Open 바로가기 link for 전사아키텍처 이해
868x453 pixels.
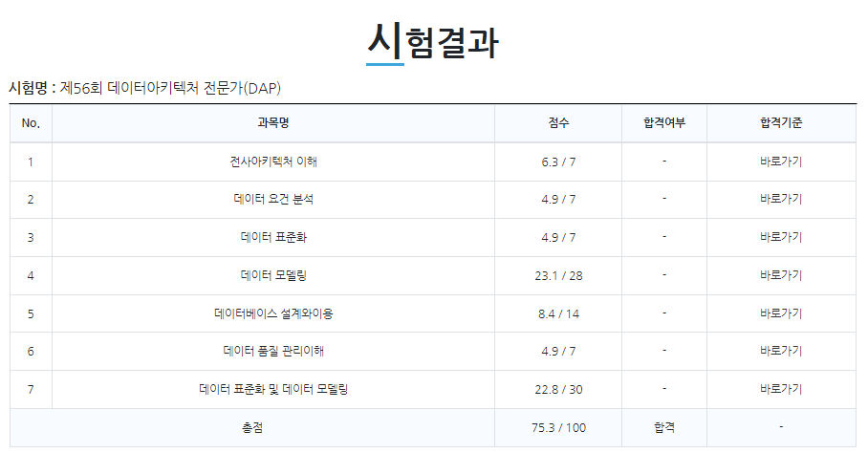point(781,162)
